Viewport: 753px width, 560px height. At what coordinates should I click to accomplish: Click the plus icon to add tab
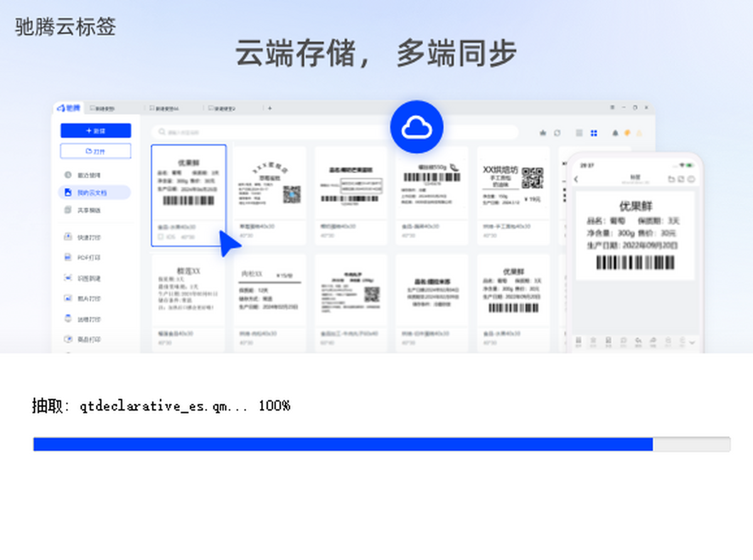click(x=270, y=108)
